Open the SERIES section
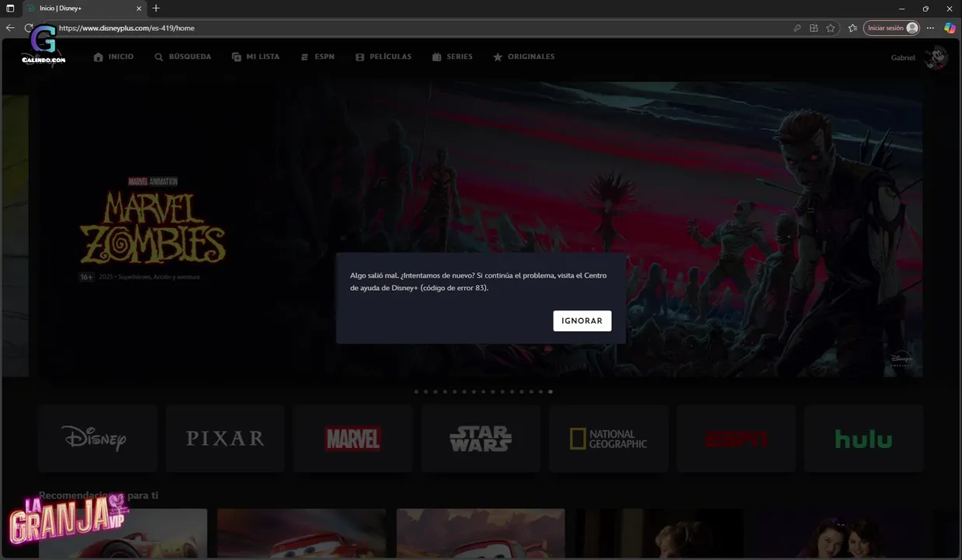 (453, 57)
